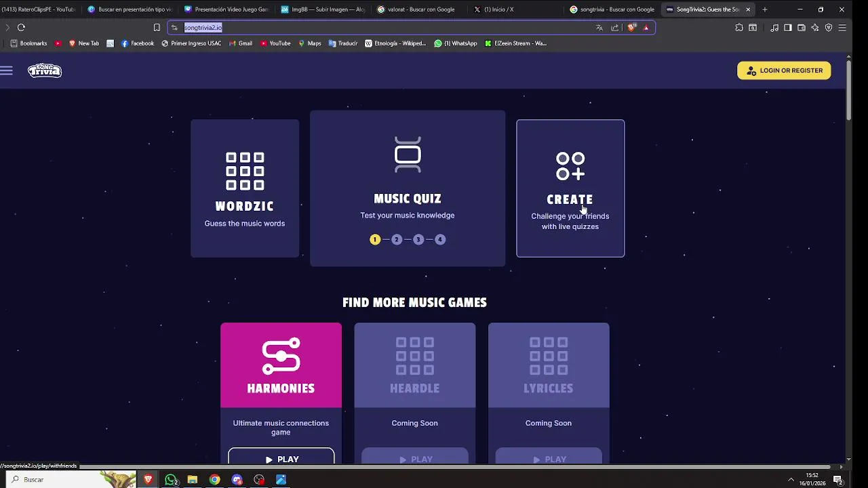Reload the page in browser
This screenshot has width=868, height=488.
point(21,28)
